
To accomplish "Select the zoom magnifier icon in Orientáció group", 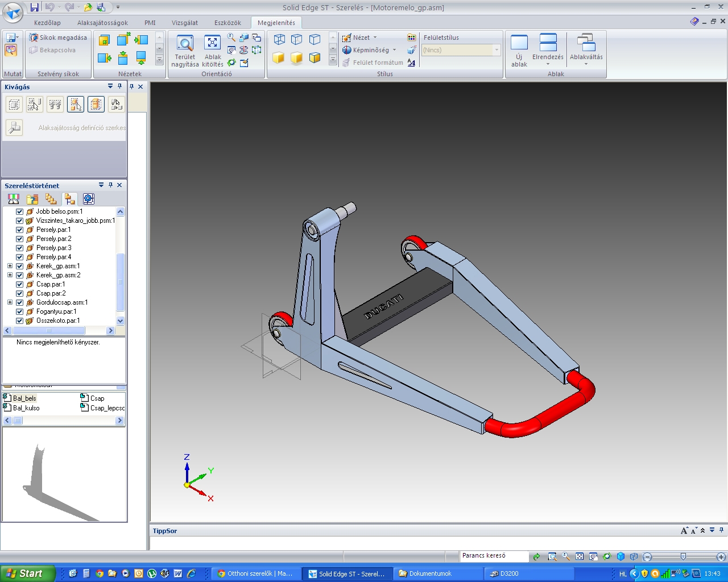I will pos(231,38).
